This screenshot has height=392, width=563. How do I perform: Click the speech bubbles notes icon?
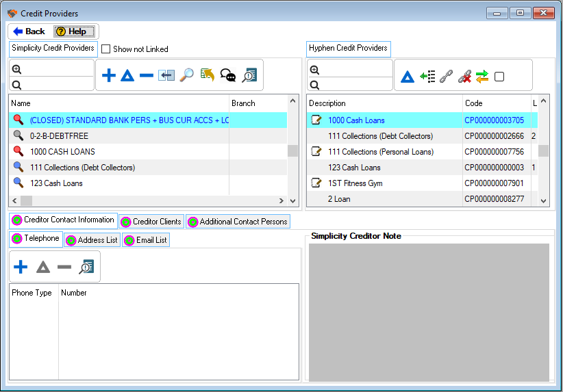228,76
